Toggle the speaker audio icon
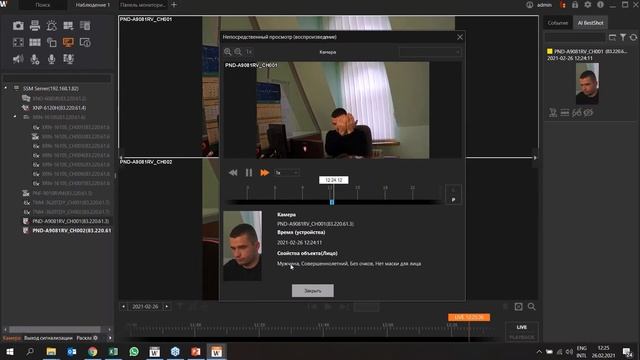Image resolution: width=640 pixels, height=360 pixels. coord(18,59)
